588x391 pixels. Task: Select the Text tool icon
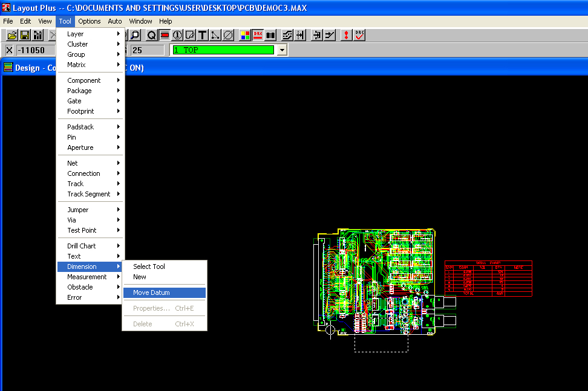(x=203, y=36)
